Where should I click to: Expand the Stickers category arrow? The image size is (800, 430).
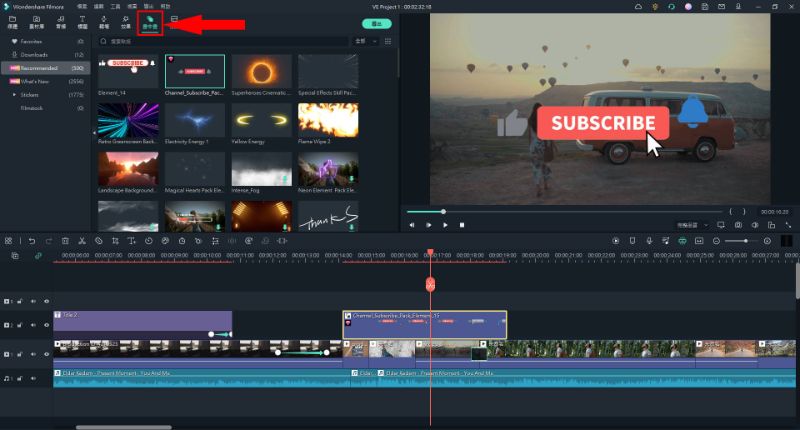click(x=14, y=95)
